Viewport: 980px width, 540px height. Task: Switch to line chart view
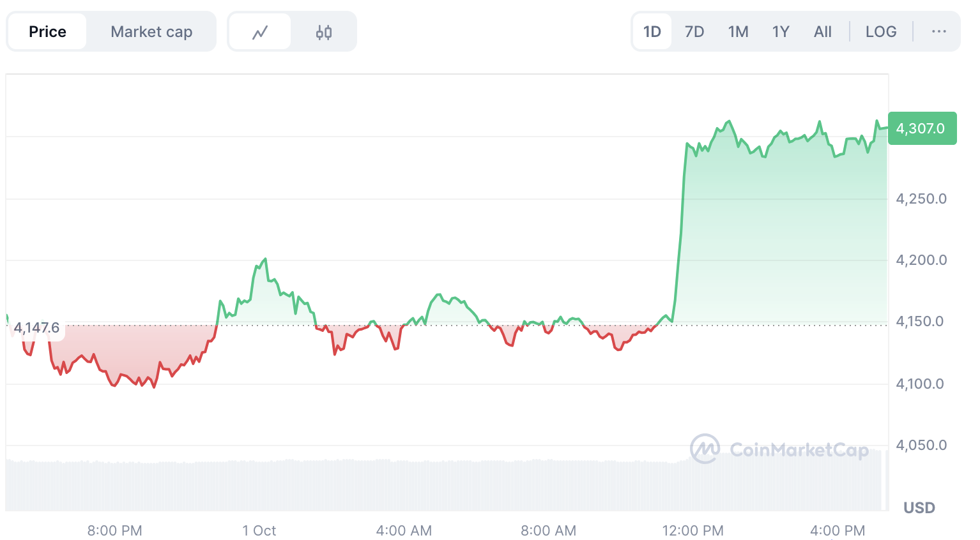[x=260, y=32]
